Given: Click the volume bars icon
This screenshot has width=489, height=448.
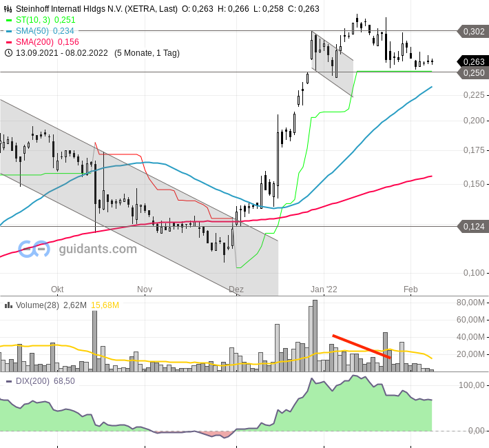Looking at the screenshot, I should click(8, 305).
